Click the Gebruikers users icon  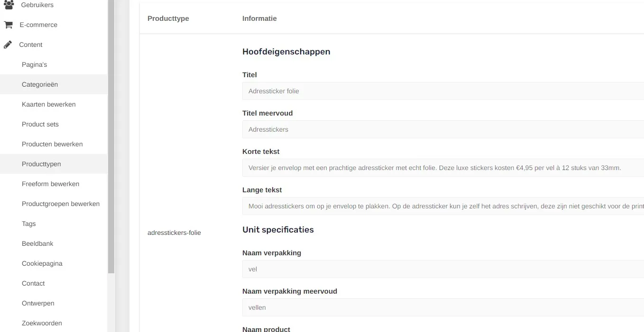pyautogui.click(x=9, y=5)
